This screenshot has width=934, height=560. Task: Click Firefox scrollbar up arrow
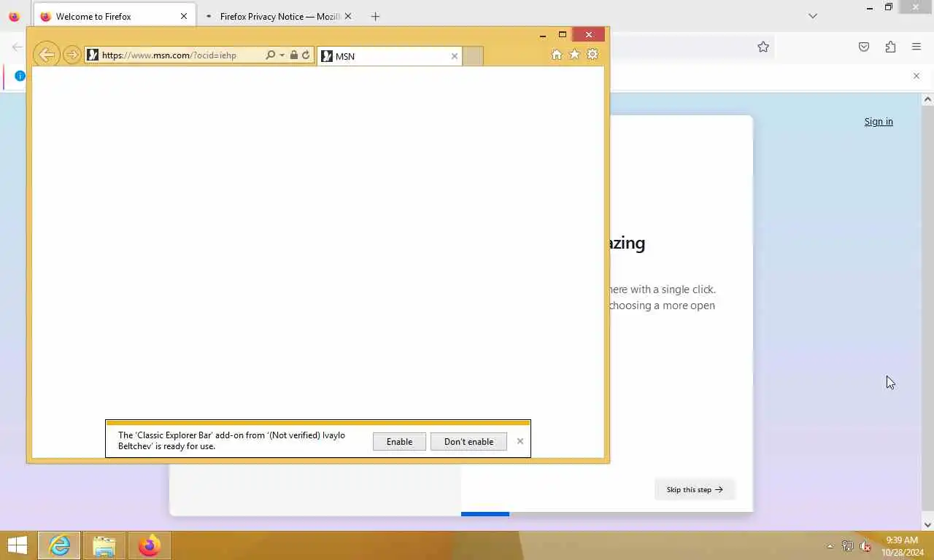[928, 99]
